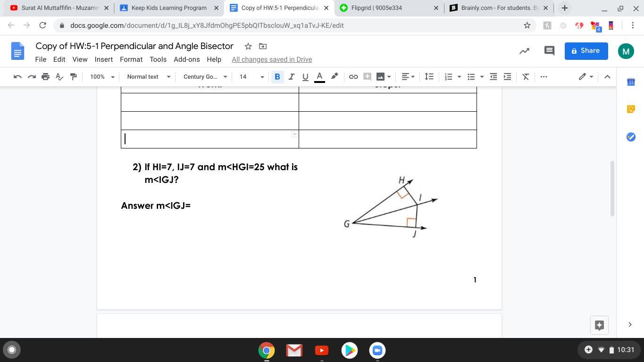Click the Share button
The image size is (644, 362).
(586, 51)
